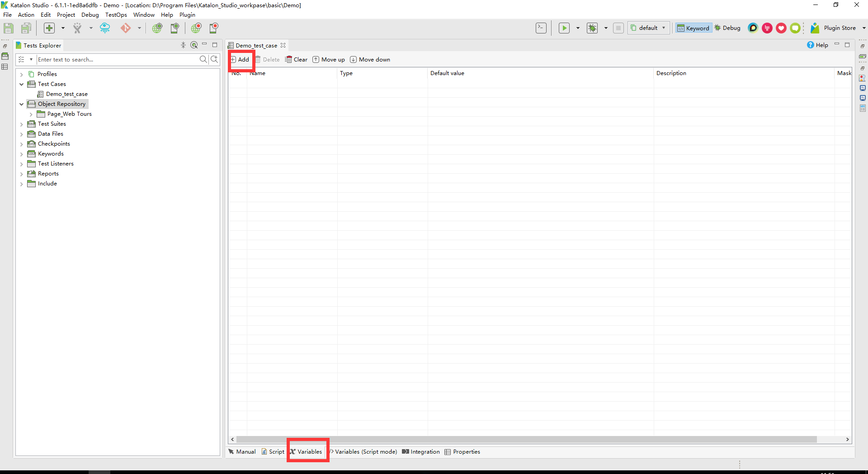Click the Move down button
The height and width of the screenshot is (474, 868).
[x=370, y=60]
